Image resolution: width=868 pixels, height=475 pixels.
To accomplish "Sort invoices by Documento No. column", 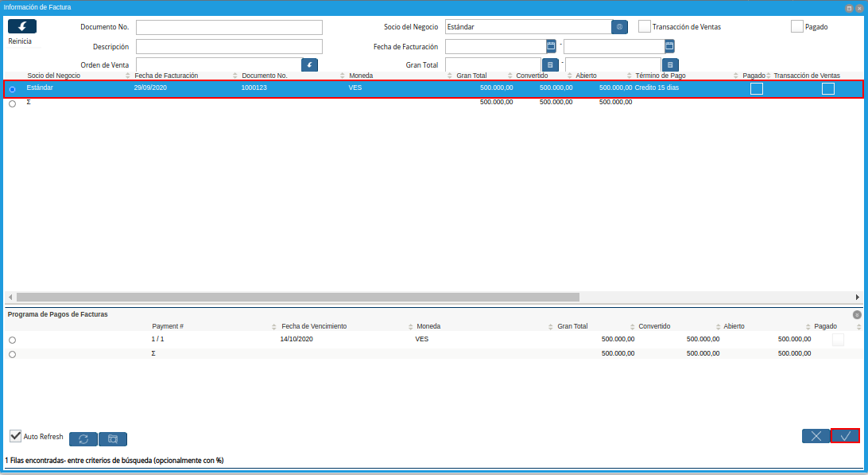I will pyautogui.click(x=265, y=76).
